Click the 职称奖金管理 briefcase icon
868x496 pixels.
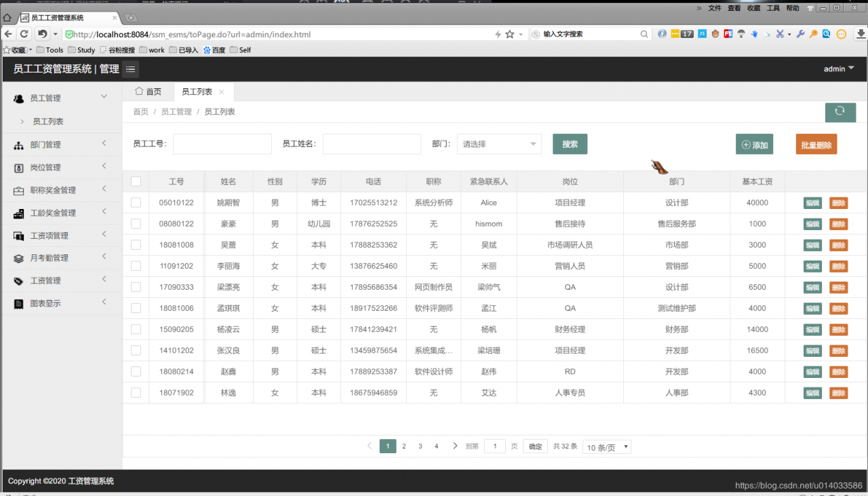[19, 191]
